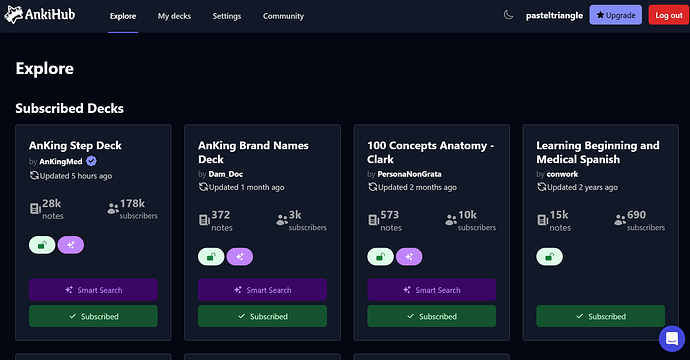The height and width of the screenshot is (360, 690).
Task: Click the 178k subscribers count
Action: point(132,203)
